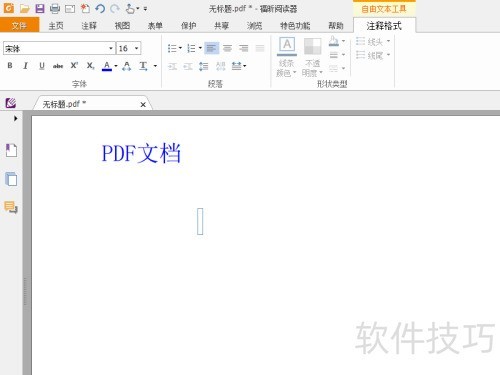The image size is (500, 375).
Task: Click the Foxit application logo icon
Action: [x=9, y=8]
